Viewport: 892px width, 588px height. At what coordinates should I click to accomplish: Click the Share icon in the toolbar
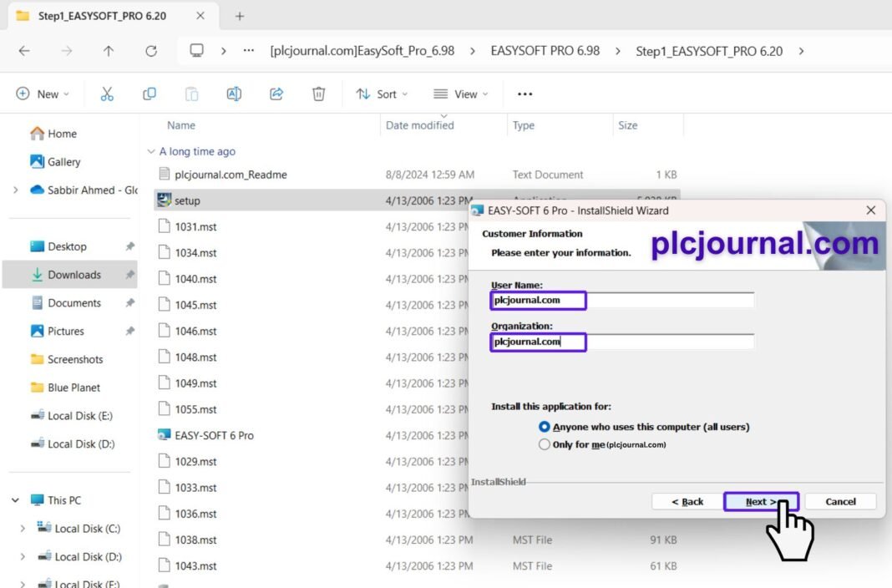(276, 94)
